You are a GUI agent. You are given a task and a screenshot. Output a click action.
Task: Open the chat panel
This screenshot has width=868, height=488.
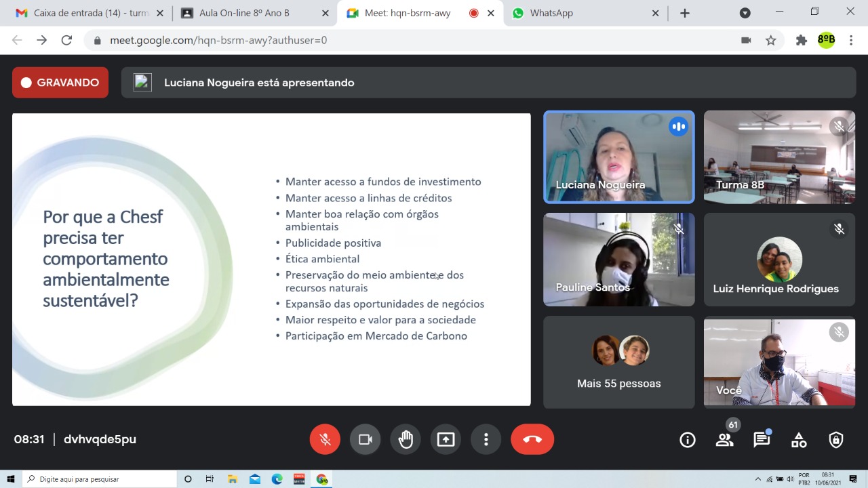click(x=762, y=440)
